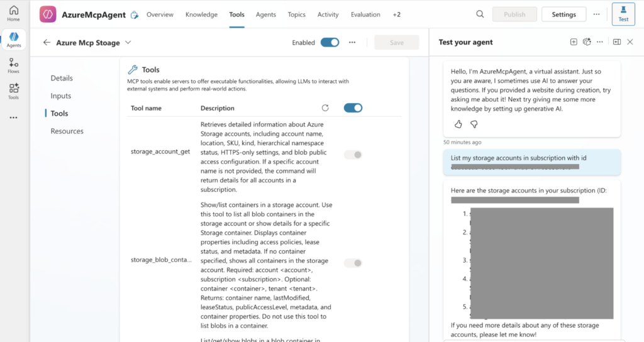Open Flows in the left sidebar
The width and height of the screenshot is (644, 342).
(14, 65)
